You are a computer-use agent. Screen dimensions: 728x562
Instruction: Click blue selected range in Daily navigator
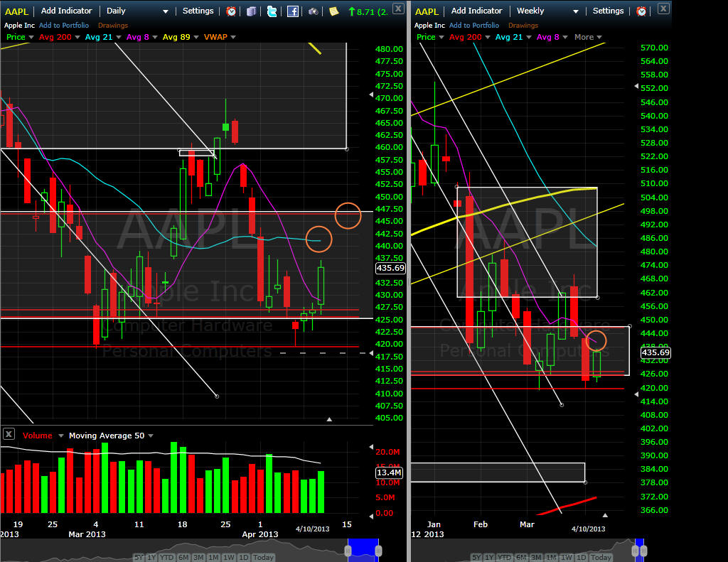(363, 550)
